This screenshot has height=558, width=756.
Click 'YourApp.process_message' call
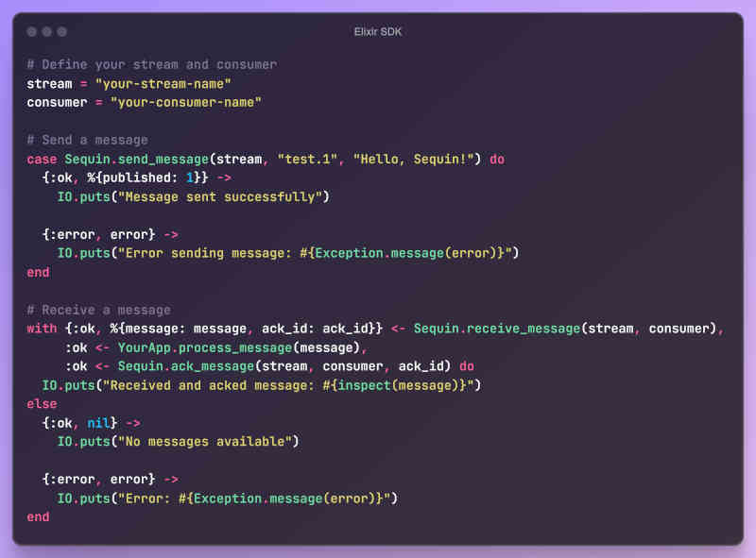(205, 347)
